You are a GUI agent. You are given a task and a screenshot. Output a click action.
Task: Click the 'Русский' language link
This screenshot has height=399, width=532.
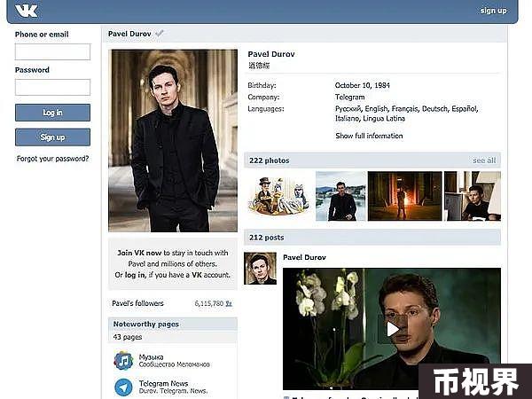348,109
